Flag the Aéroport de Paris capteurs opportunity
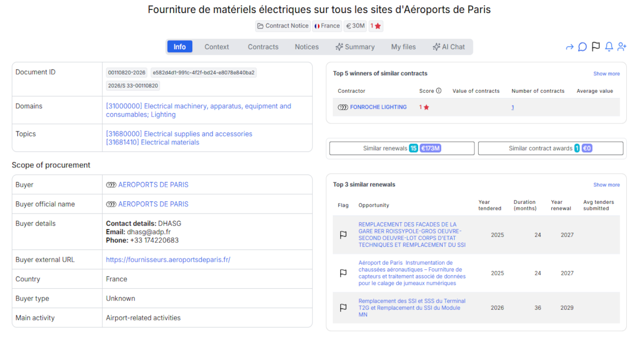The width and height of the screenshot is (644, 337). (x=343, y=273)
